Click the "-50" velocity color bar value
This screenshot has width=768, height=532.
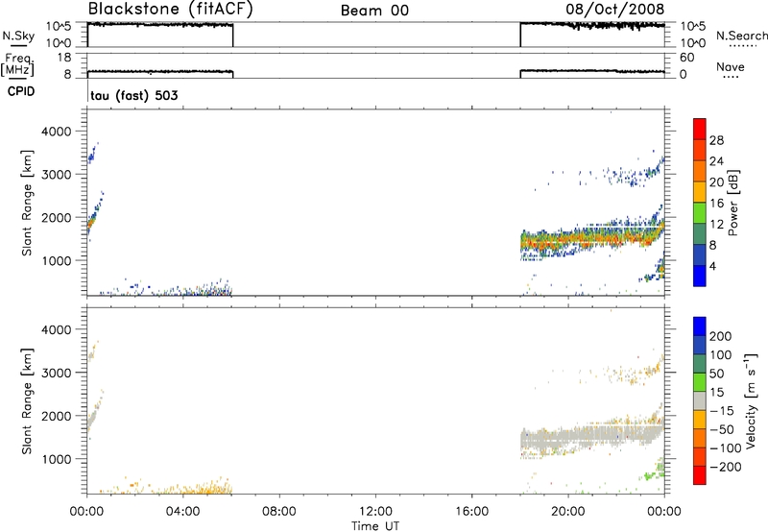(722, 429)
